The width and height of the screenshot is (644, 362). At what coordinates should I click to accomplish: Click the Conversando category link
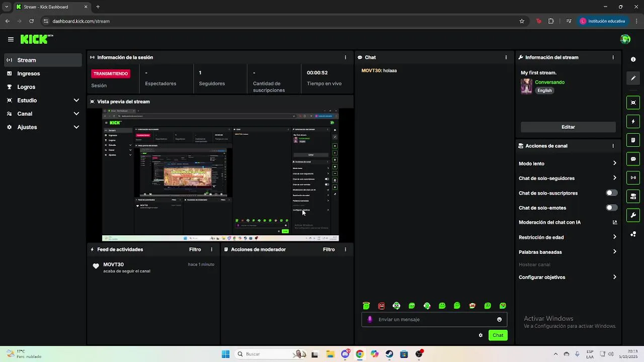549,82
